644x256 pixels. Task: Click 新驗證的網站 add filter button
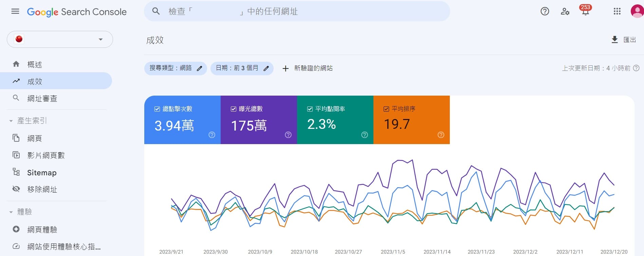coord(308,68)
